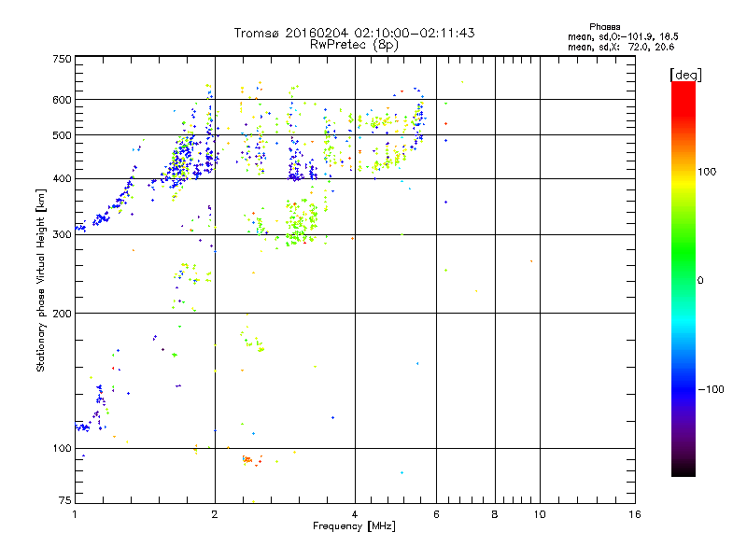Click the y-axis tick label "300"
747x560 pixels.
(x=62, y=235)
